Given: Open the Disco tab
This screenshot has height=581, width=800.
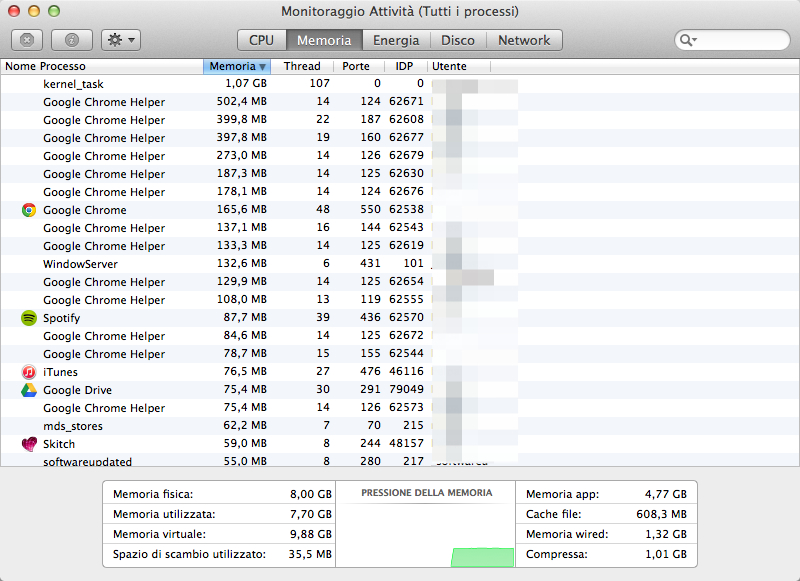Looking at the screenshot, I should 458,40.
